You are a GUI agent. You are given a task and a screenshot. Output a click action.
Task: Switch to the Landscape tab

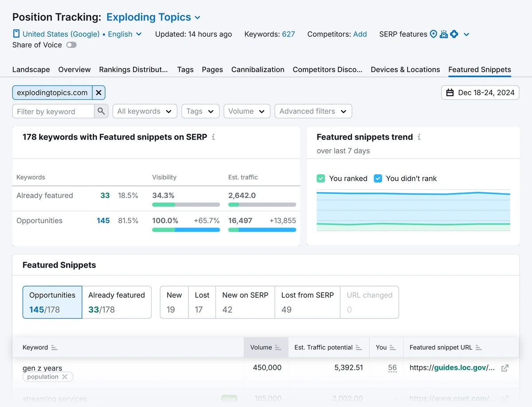pos(31,70)
